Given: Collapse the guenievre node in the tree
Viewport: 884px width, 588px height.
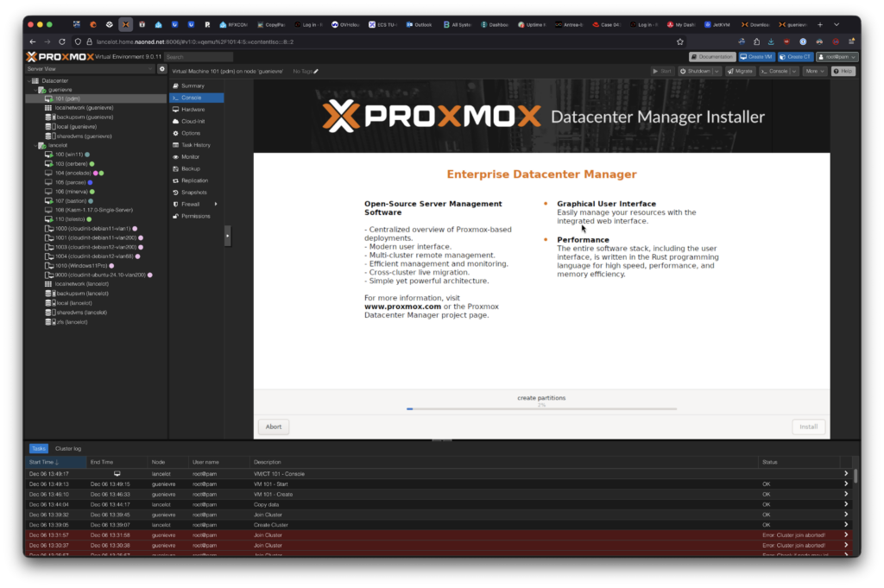Looking at the screenshot, I should pyautogui.click(x=35, y=89).
